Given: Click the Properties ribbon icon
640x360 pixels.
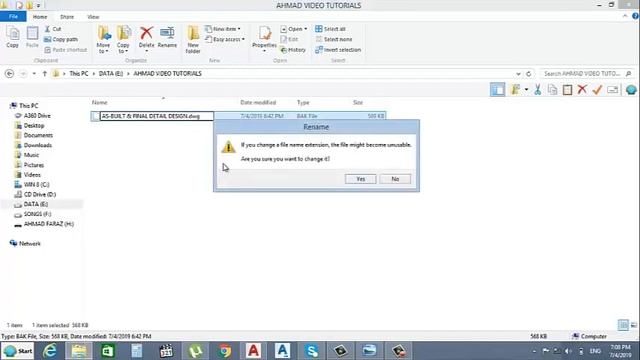Looking at the screenshot, I should point(264,40).
